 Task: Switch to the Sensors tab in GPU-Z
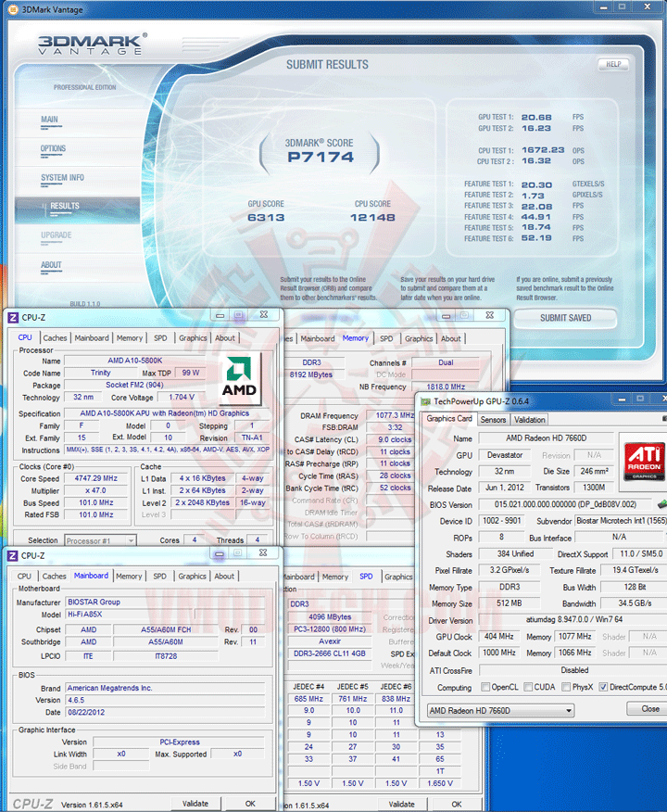(493, 420)
